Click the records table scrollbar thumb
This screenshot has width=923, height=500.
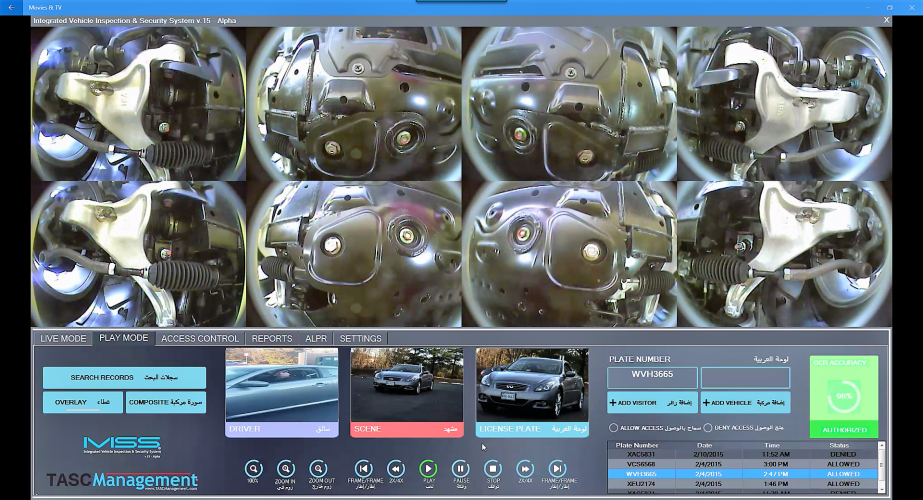point(881,465)
